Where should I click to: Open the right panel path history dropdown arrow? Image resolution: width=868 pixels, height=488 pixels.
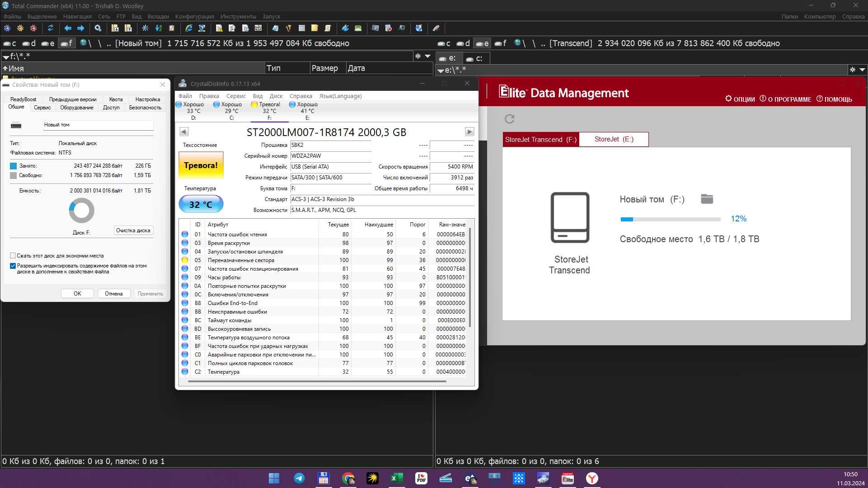pos(862,70)
